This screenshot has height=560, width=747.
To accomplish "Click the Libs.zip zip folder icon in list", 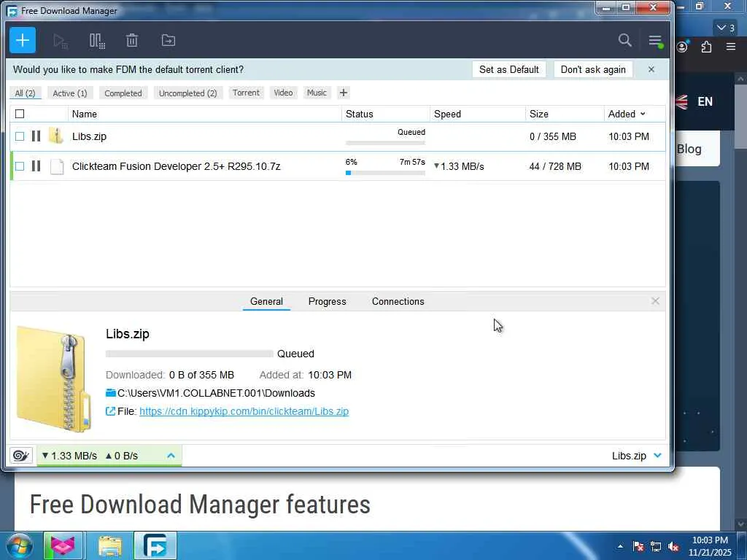I will (x=56, y=136).
